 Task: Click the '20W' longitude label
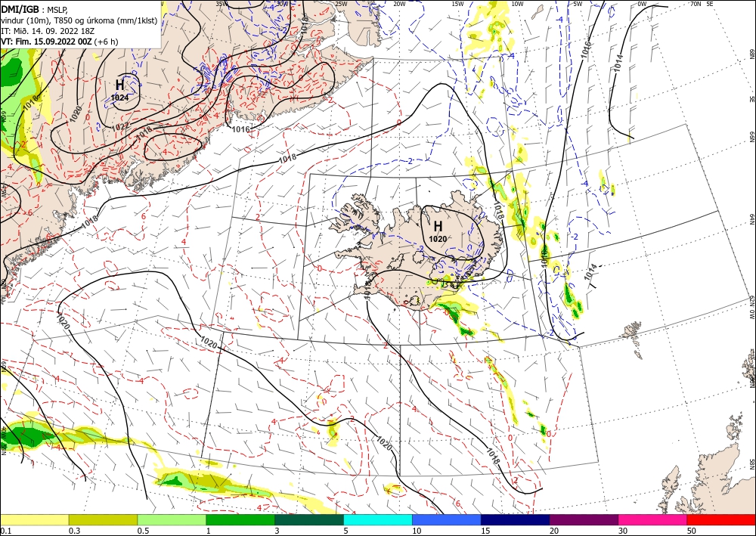(399, 4)
